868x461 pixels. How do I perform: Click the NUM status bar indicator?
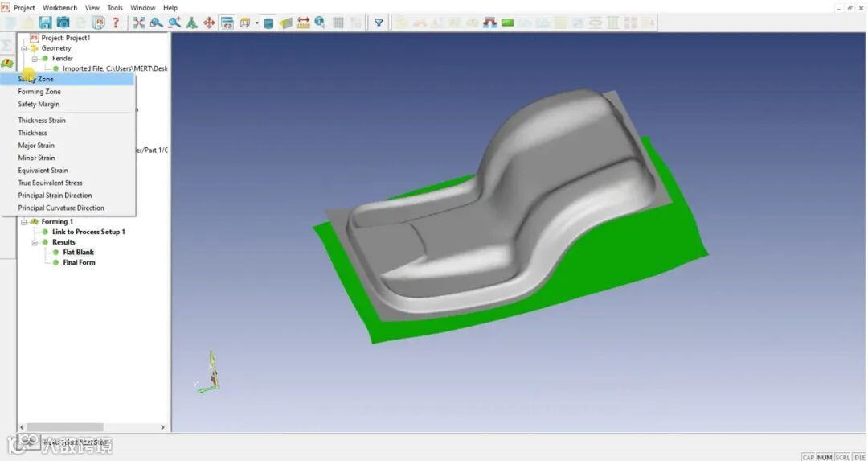pyautogui.click(x=825, y=457)
